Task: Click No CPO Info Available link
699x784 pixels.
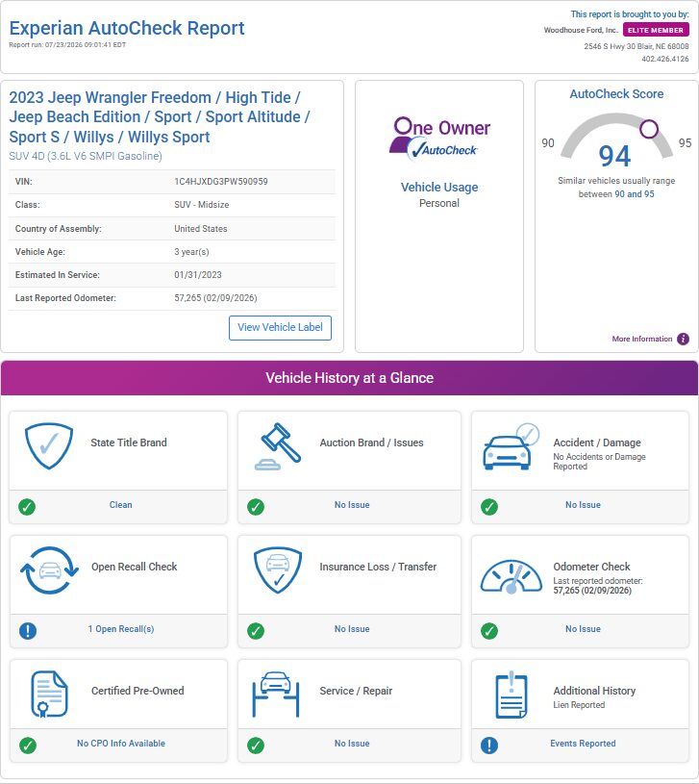Action: point(121,744)
